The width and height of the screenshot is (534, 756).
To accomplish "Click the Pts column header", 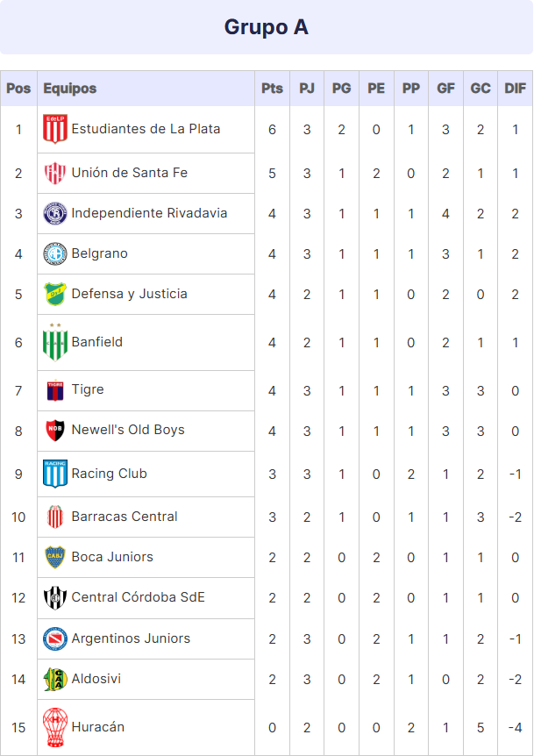I will (x=273, y=89).
